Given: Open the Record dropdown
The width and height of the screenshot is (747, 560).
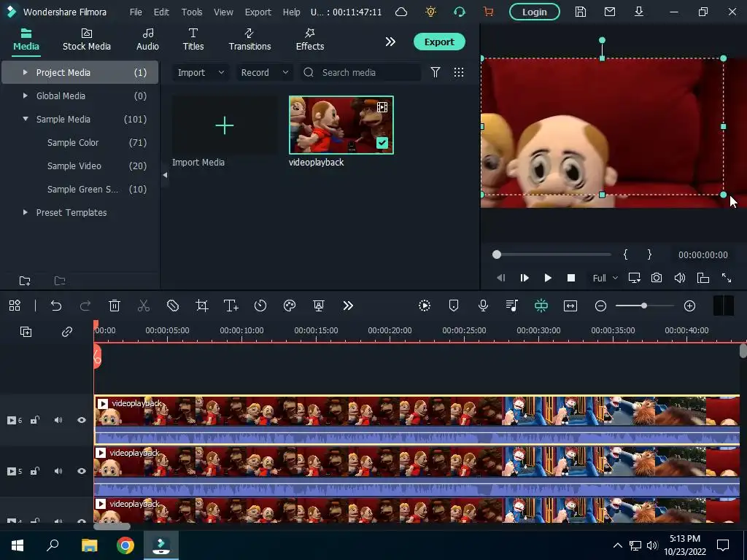Looking at the screenshot, I should (264, 72).
